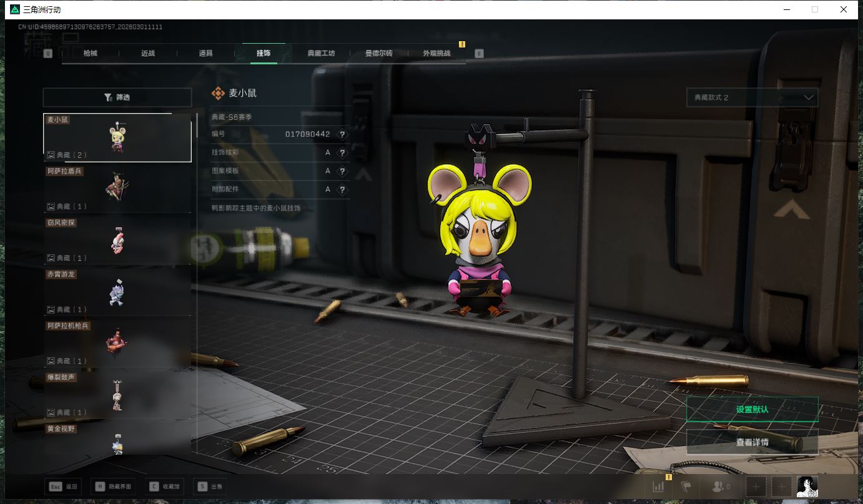Click the player avatar portrait
Image resolution: width=863 pixels, height=504 pixels.
(807, 487)
